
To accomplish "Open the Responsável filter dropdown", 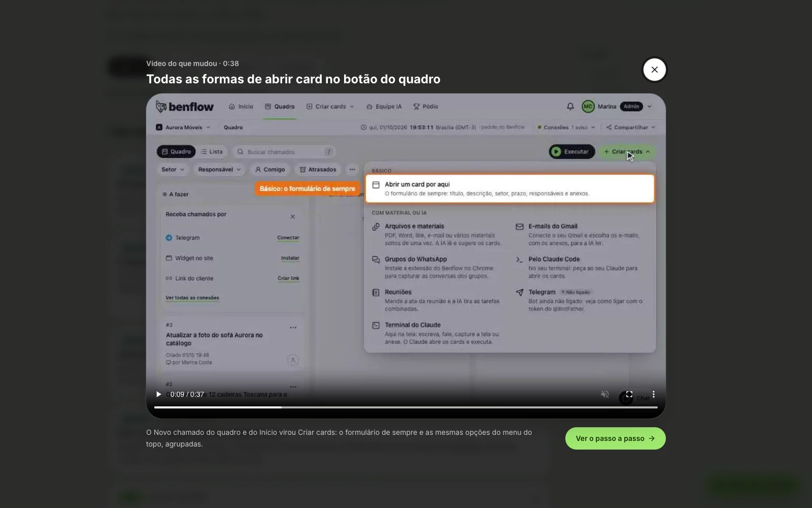I will click(x=219, y=170).
